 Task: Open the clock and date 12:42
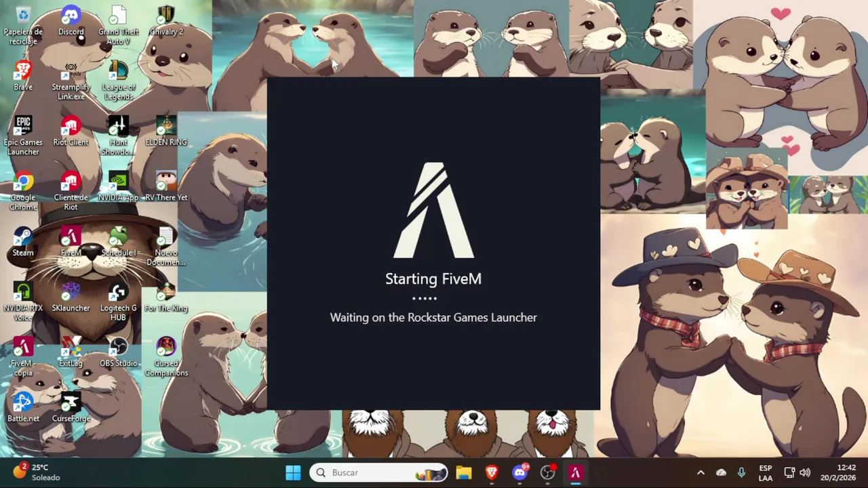838,472
